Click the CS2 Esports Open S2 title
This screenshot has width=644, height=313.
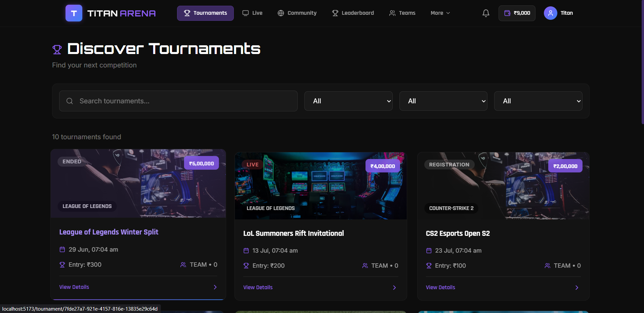458,233
